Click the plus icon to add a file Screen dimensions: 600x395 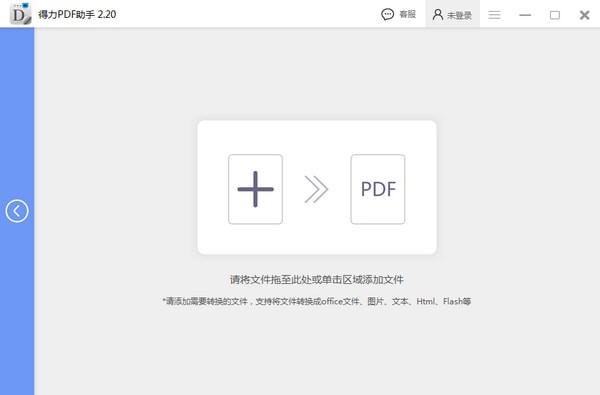pyautogui.click(x=255, y=189)
